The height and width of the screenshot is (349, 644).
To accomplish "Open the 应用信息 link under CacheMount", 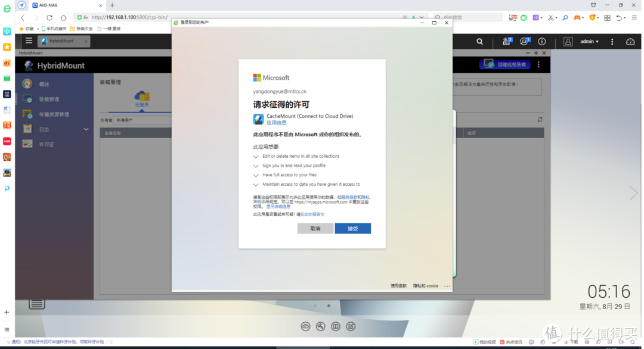I will pos(276,123).
